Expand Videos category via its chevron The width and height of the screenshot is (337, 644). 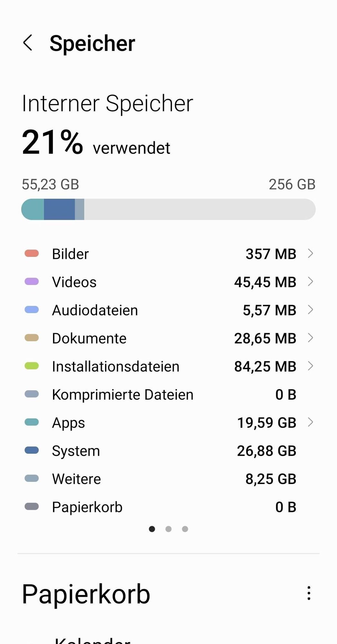pyautogui.click(x=310, y=282)
